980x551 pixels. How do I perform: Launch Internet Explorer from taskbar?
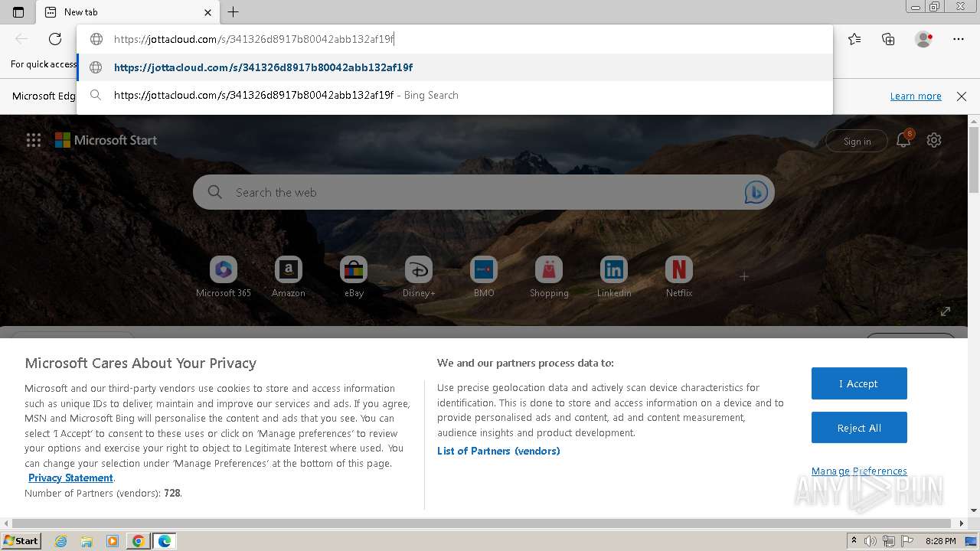pyautogui.click(x=61, y=541)
